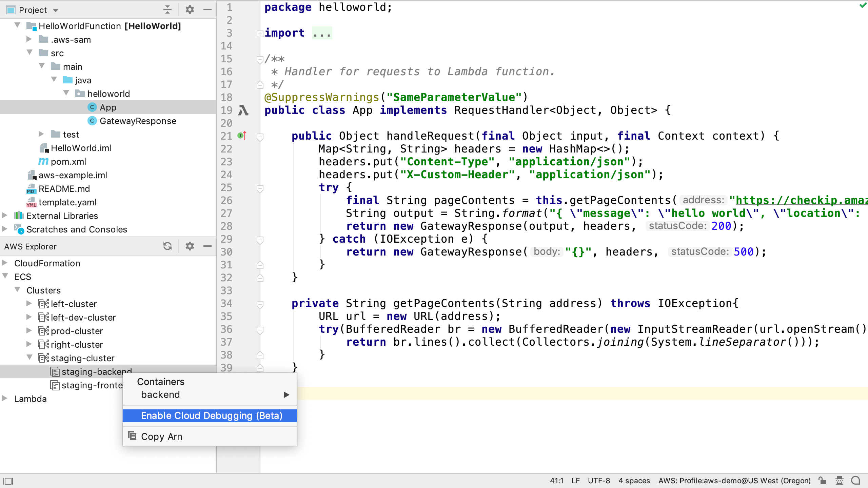Hide the AWS Explorer panel
Screen dimensions: 868x488
(208, 246)
